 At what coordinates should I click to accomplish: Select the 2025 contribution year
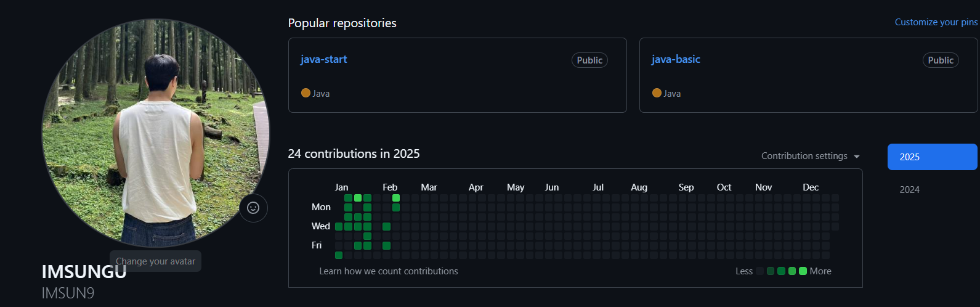[932, 157]
